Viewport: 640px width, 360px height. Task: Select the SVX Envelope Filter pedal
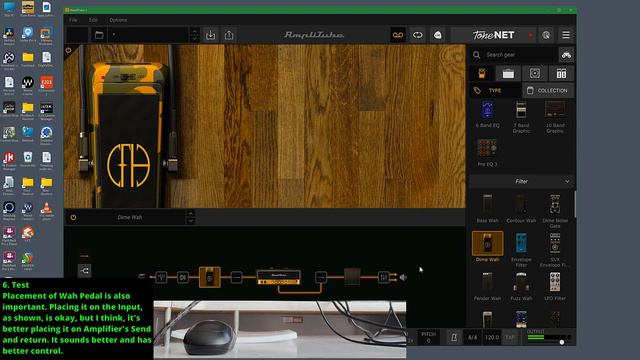[555, 250]
